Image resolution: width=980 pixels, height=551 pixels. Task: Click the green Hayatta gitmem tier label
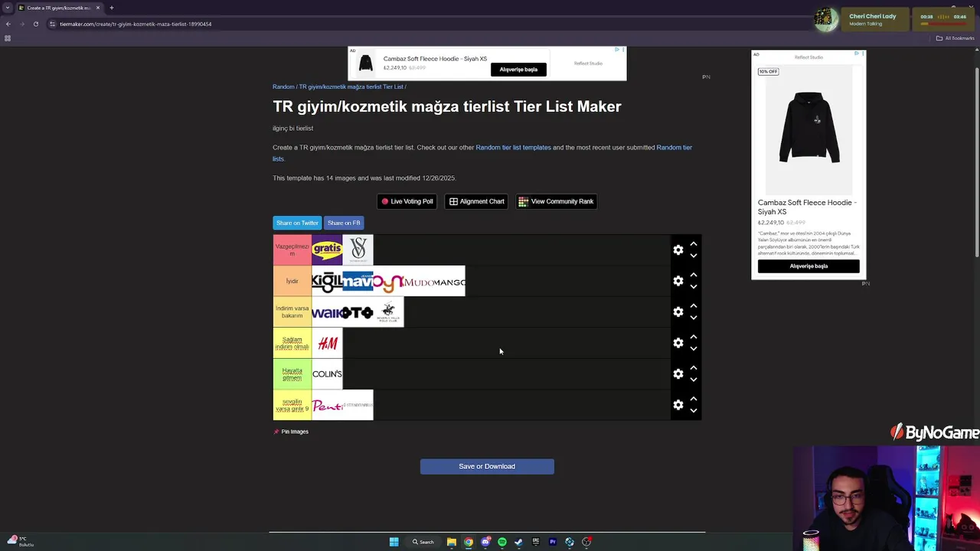click(292, 373)
